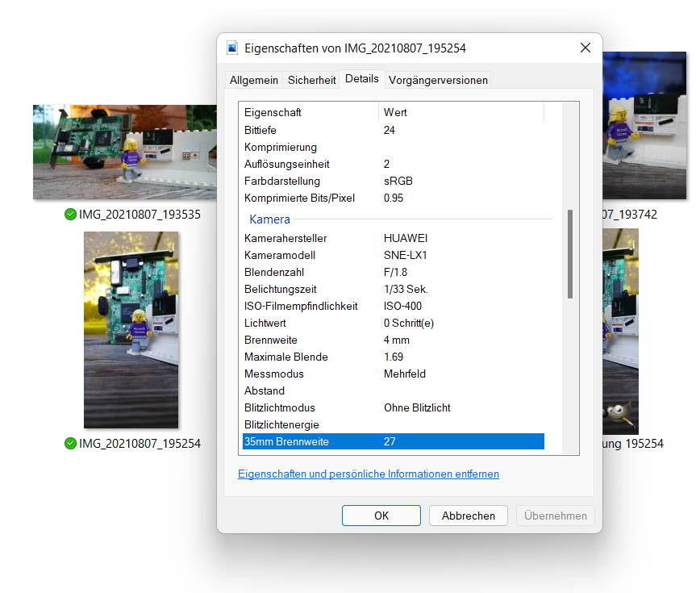Select the Komprimierte Bits/Pixel row
This screenshot has width=700, height=593.
394,198
